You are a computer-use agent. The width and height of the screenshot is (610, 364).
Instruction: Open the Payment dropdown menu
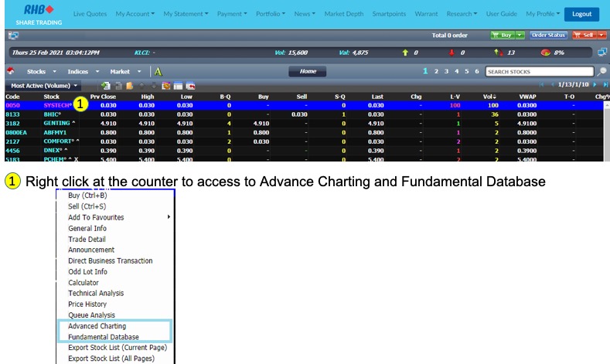(232, 14)
